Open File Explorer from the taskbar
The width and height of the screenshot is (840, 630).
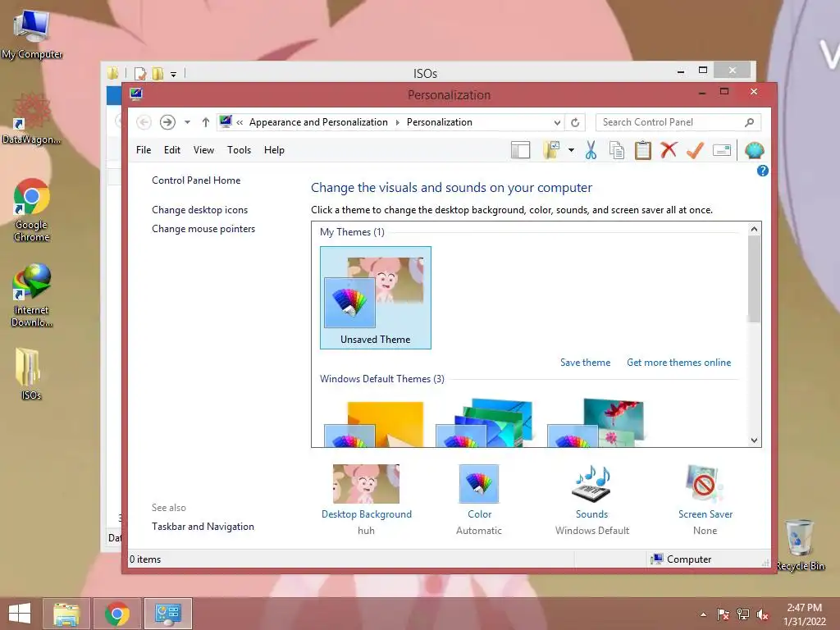tap(66, 614)
